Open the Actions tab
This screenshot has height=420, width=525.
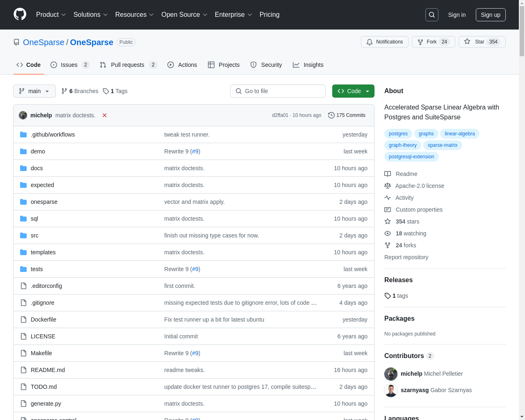click(182, 65)
